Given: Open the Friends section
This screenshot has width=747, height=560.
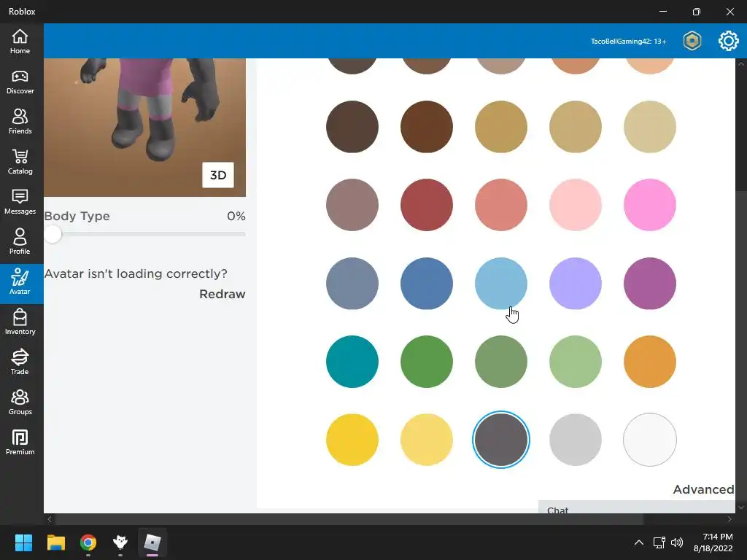Looking at the screenshot, I should click(x=20, y=122).
